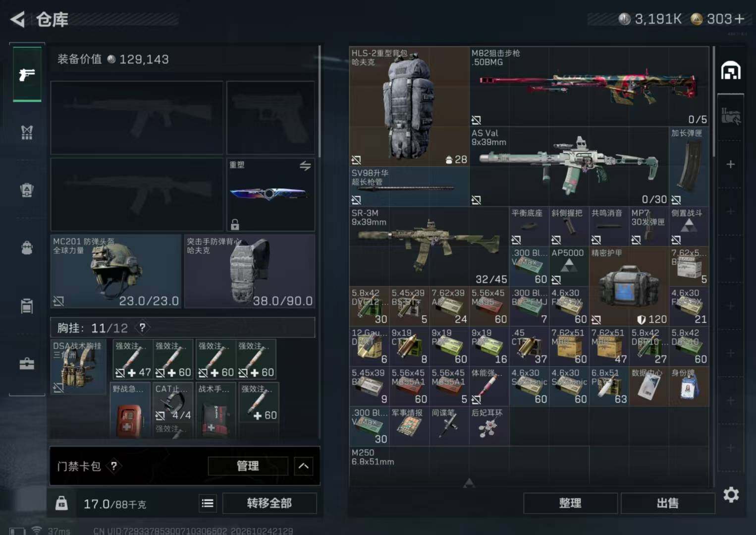
Task: Tap the swap arrows icon on 重塑 slot
Action: point(305,166)
